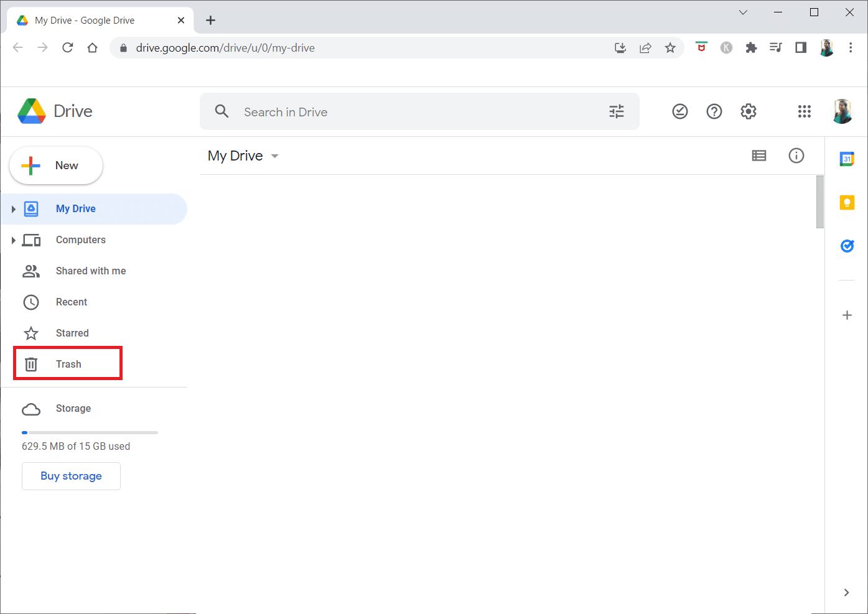Open the Support help icon

(x=714, y=111)
